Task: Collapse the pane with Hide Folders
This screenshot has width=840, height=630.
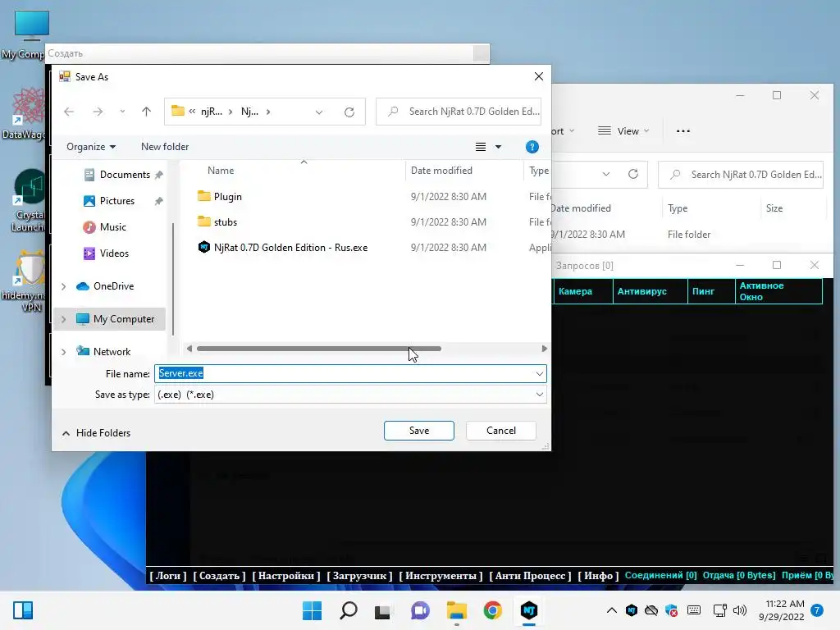Action: [x=97, y=433]
